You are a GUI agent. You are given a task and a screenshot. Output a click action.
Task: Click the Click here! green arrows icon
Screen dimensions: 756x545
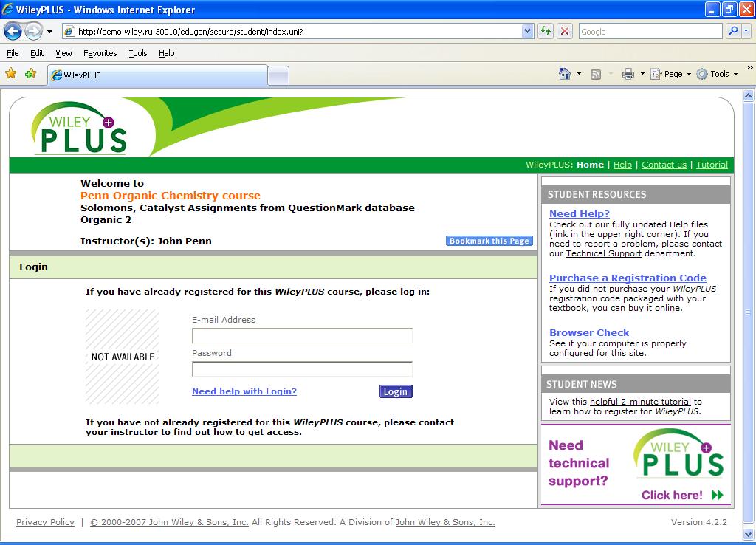[x=718, y=495]
